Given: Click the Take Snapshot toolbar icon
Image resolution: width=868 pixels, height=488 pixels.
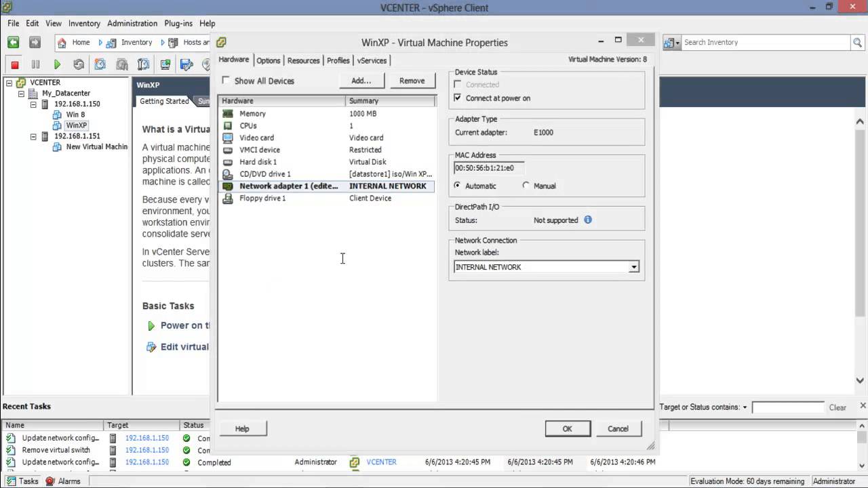Looking at the screenshot, I should [x=100, y=64].
